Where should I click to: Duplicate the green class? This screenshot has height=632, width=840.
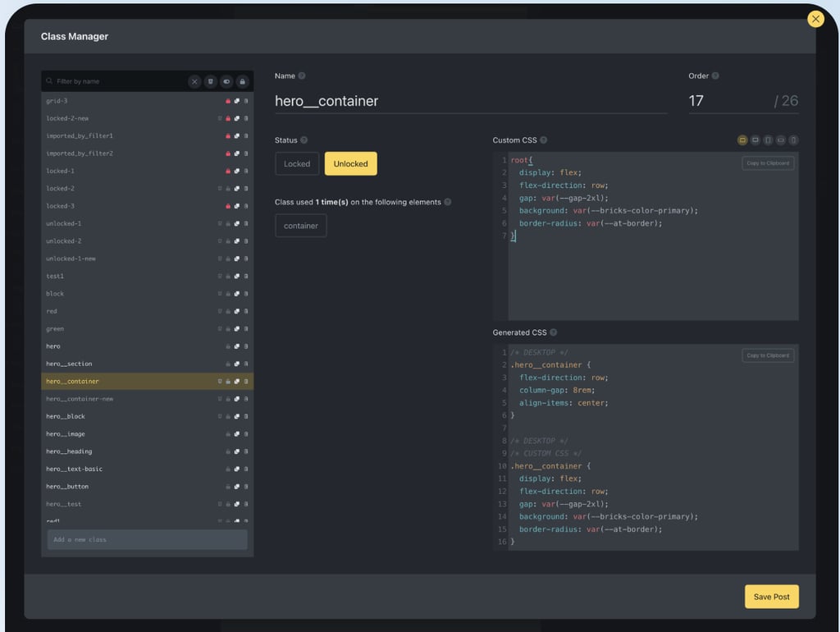[x=237, y=329]
